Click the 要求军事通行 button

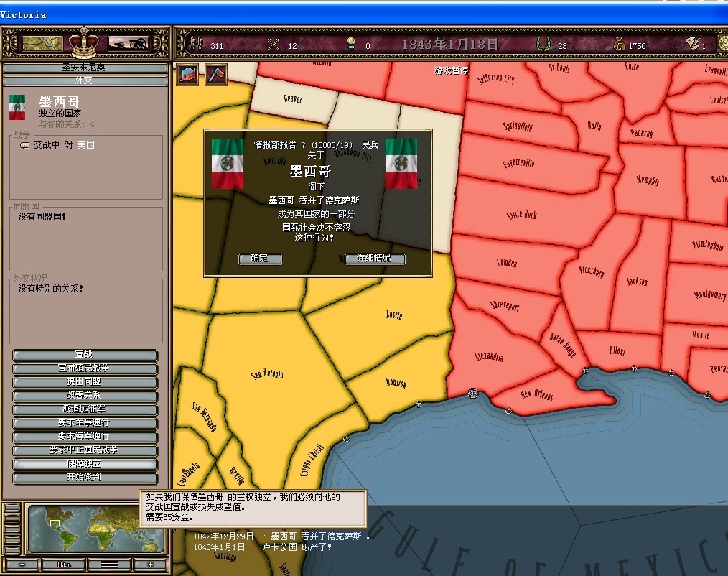click(85, 423)
